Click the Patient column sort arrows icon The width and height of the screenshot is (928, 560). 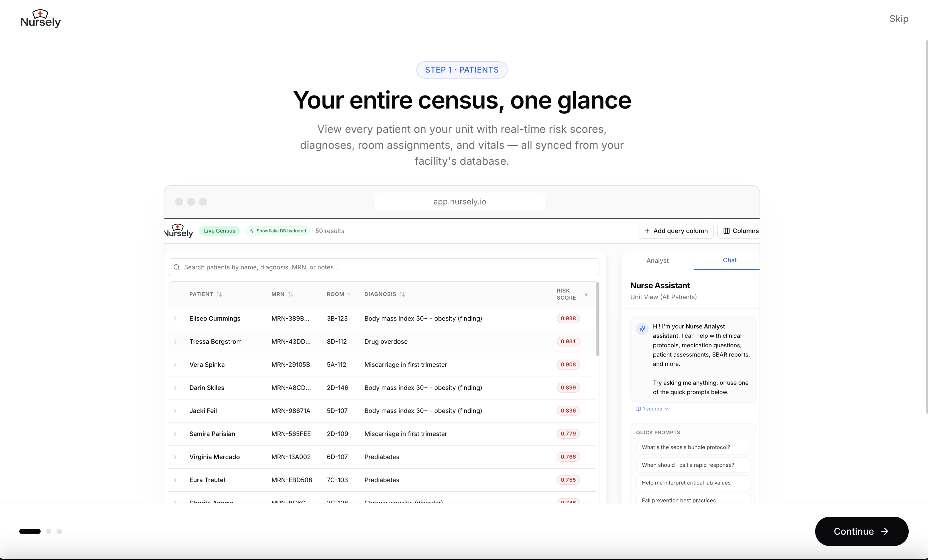pos(219,294)
